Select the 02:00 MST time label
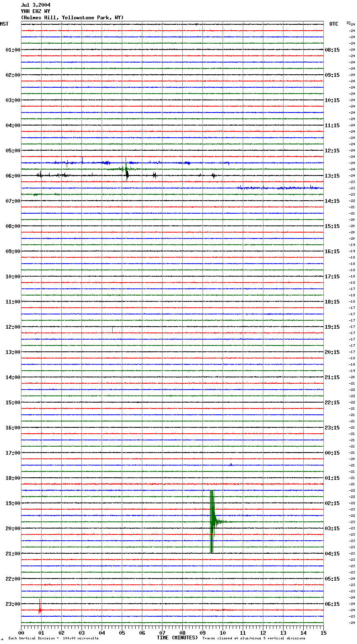The height and width of the screenshot is (644, 357). (x=13, y=75)
